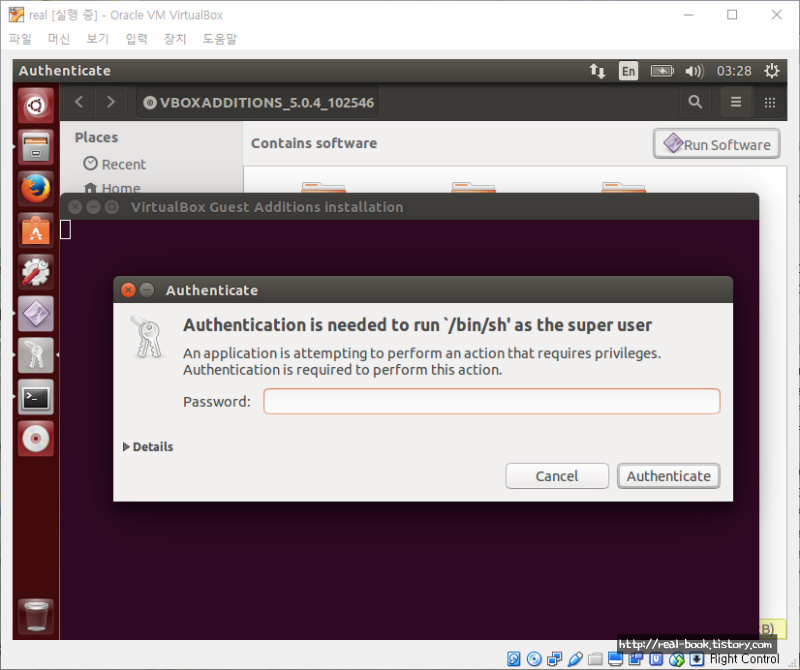Minimize the Guest Additions installation window
Viewport: 800px width, 670px height.
(x=93, y=207)
